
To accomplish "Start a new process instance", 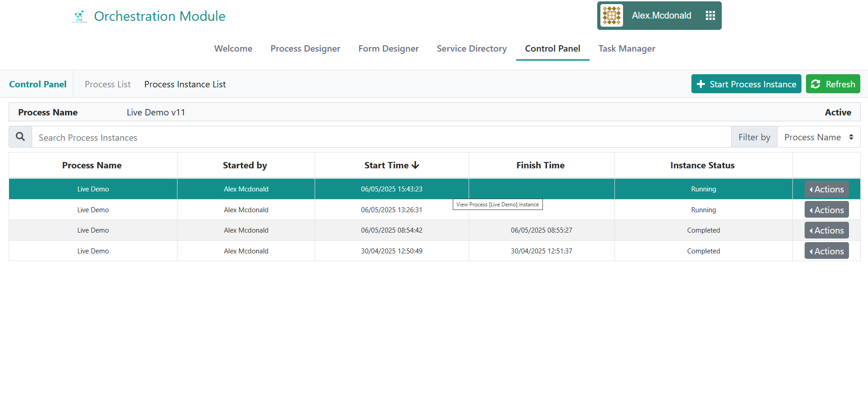I will [x=746, y=84].
